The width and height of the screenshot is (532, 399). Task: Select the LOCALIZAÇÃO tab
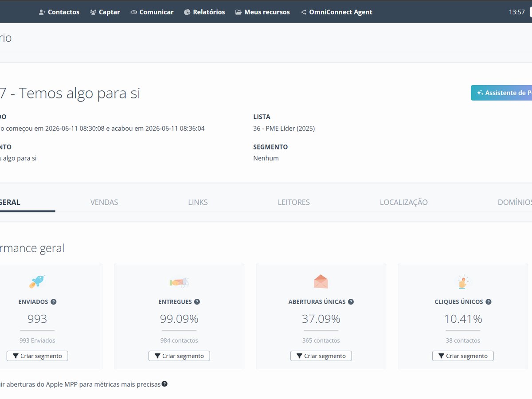404,202
